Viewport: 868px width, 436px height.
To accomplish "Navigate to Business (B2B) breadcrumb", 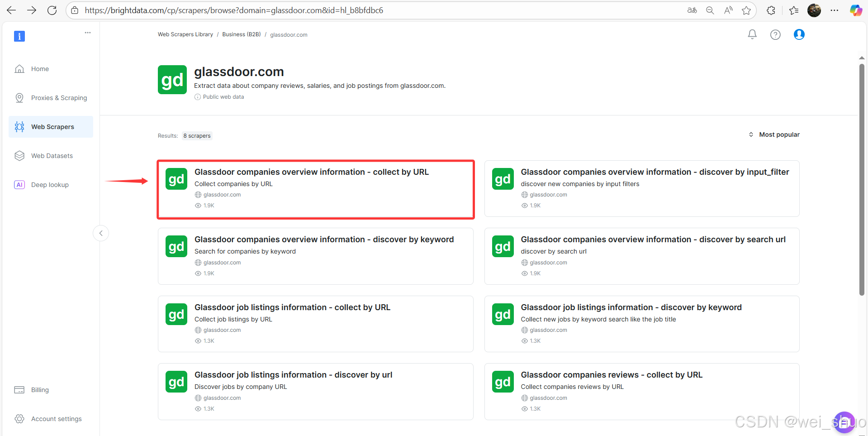I will [x=242, y=34].
